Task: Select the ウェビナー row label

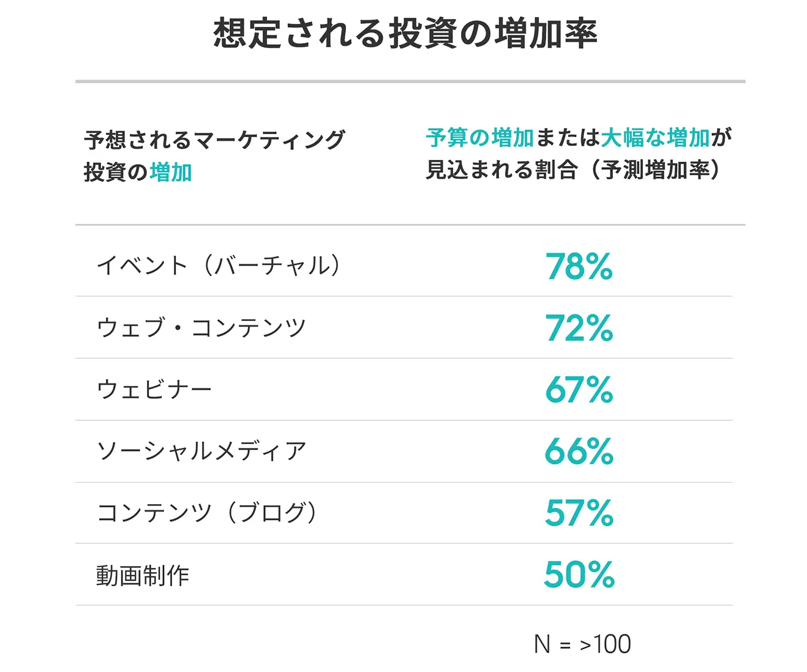Action: coord(154,389)
